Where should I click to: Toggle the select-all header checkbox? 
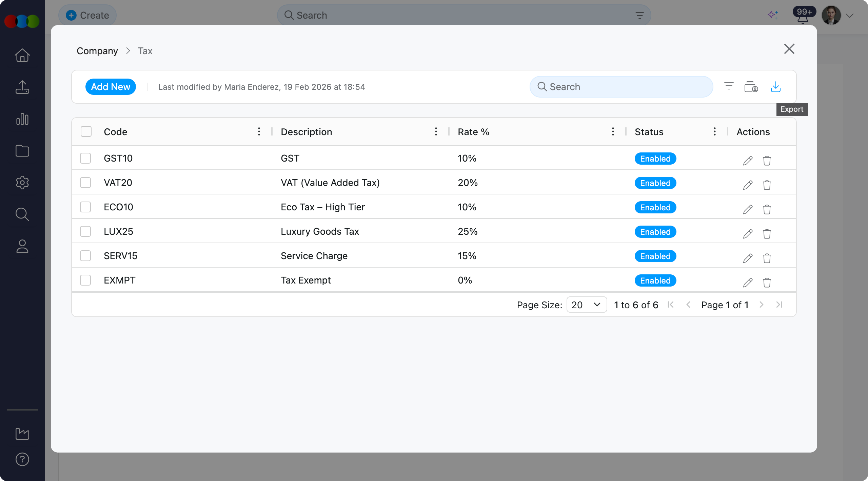[x=86, y=131]
